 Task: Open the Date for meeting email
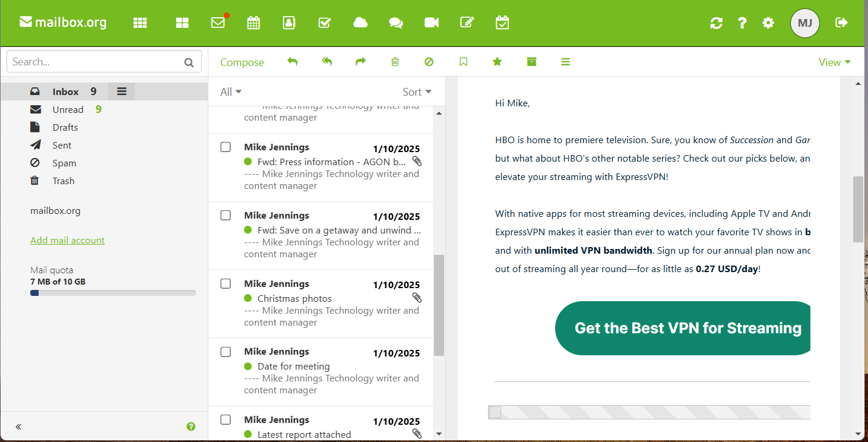coord(321,372)
